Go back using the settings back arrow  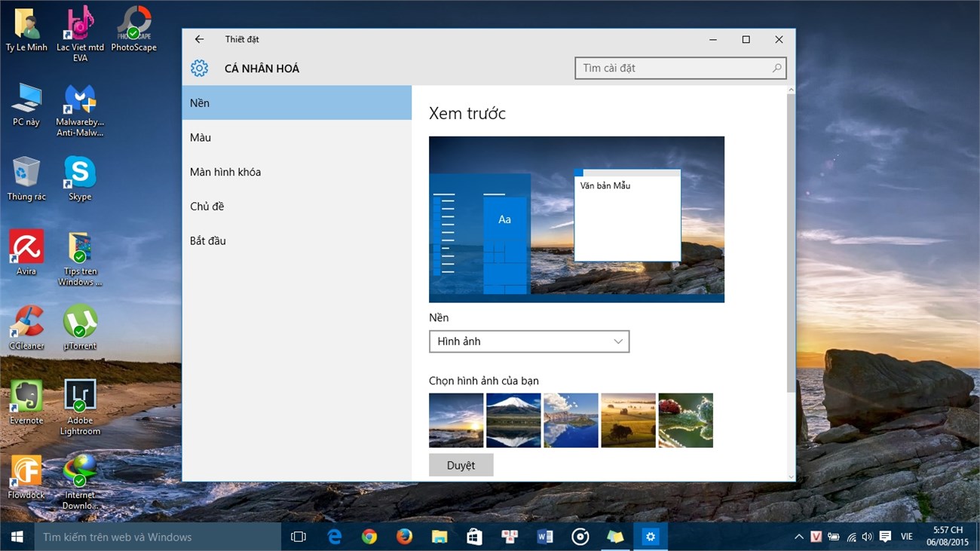198,38
